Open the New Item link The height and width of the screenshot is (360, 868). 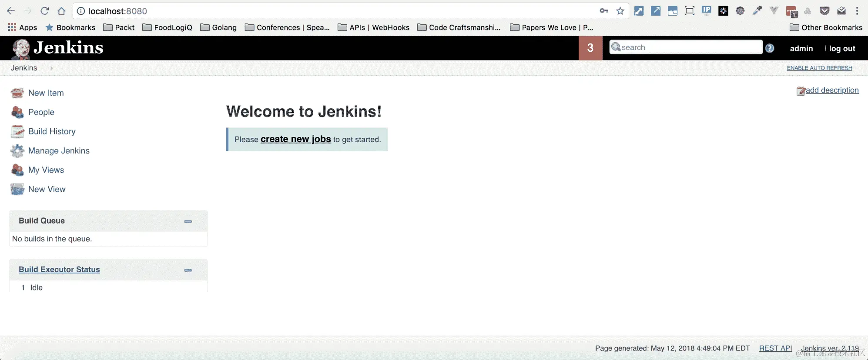(x=46, y=93)
